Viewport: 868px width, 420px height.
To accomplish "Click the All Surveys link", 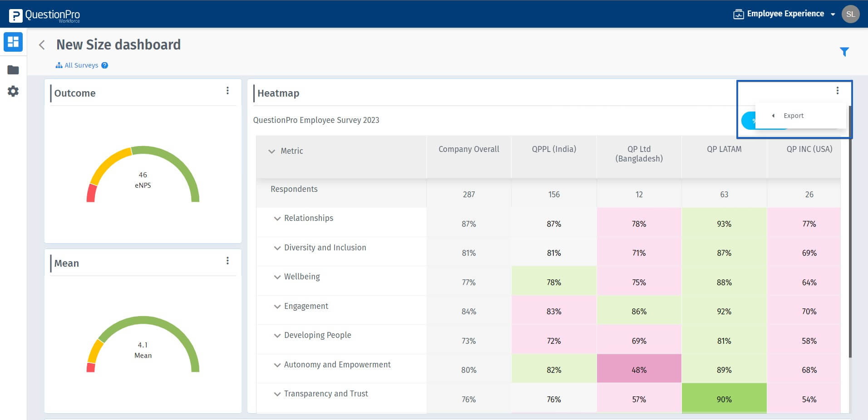I will point(81,65).
